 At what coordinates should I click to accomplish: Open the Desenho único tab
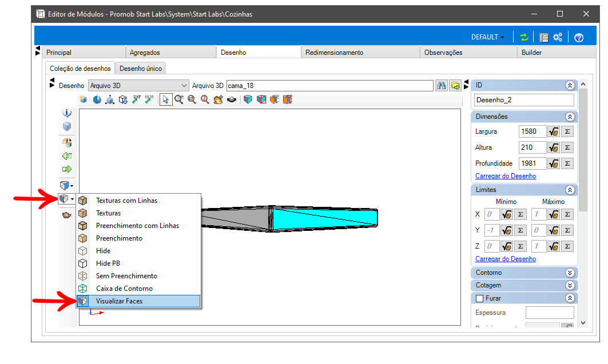(141, 69)
